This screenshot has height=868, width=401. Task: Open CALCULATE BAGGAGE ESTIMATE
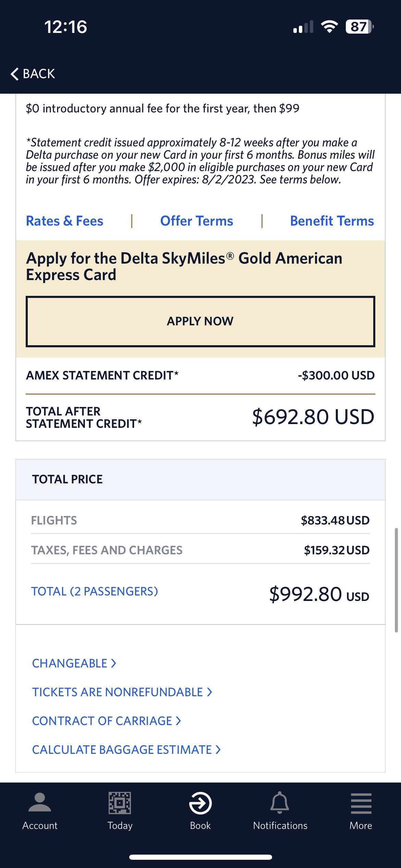pyautogui.click(x=126, y=750)
